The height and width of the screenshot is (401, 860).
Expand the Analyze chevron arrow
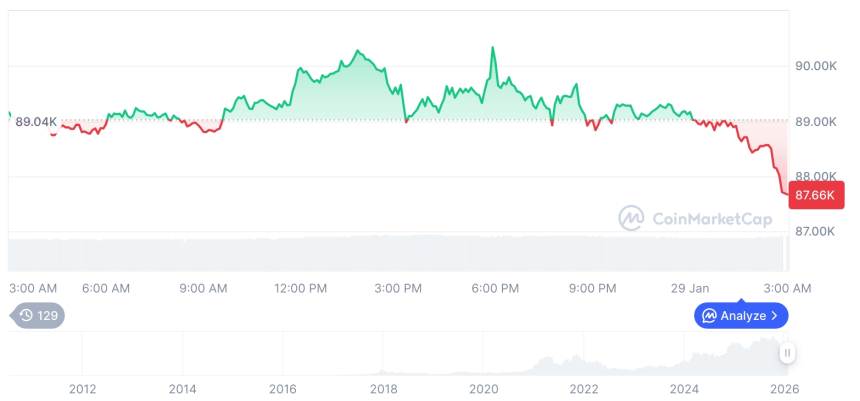[775, 316]
